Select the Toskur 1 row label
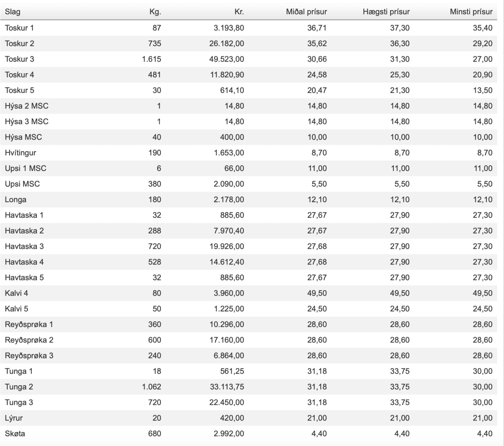This screenshot has width=504, height=446. pyautogui.click(x=19, y=28)
